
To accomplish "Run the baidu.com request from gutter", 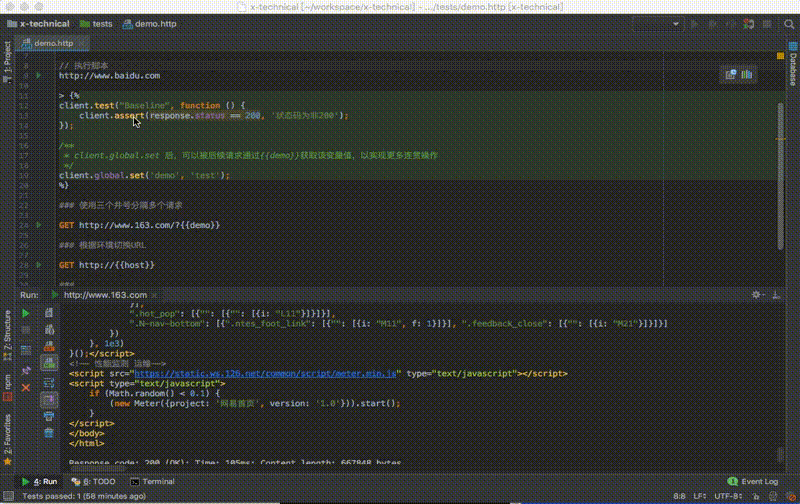I will [39, 75].
